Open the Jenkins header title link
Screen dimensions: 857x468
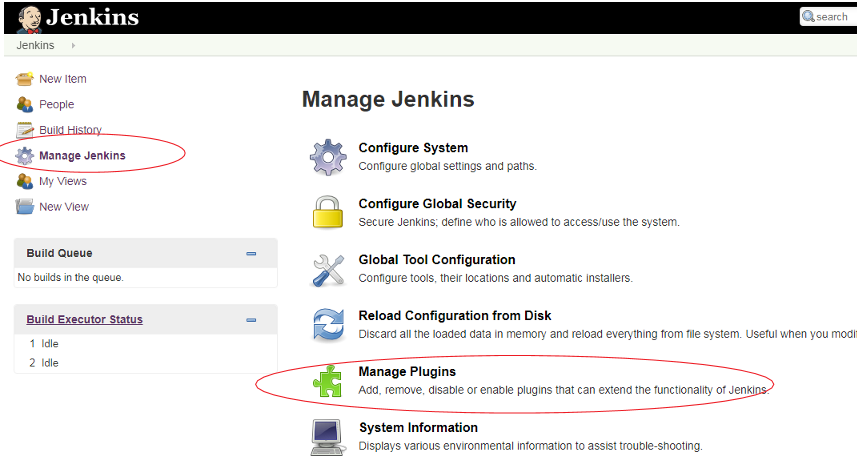(92, 17)
